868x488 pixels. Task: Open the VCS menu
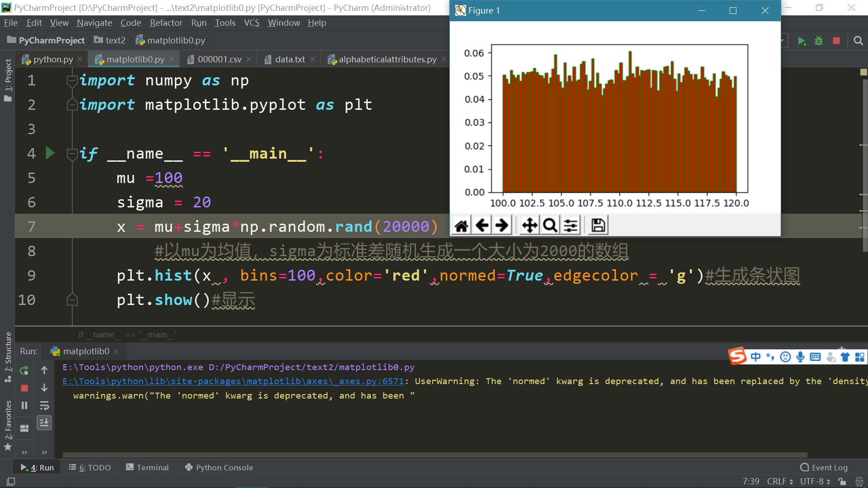[x=252, y=23]
